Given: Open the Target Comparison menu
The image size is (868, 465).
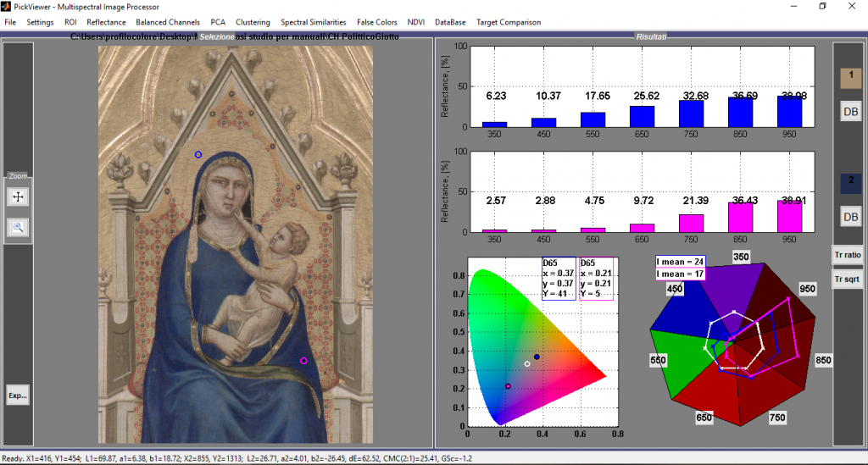Looking at the screenshot, I should pyautogui.click(x=509, y=22).
